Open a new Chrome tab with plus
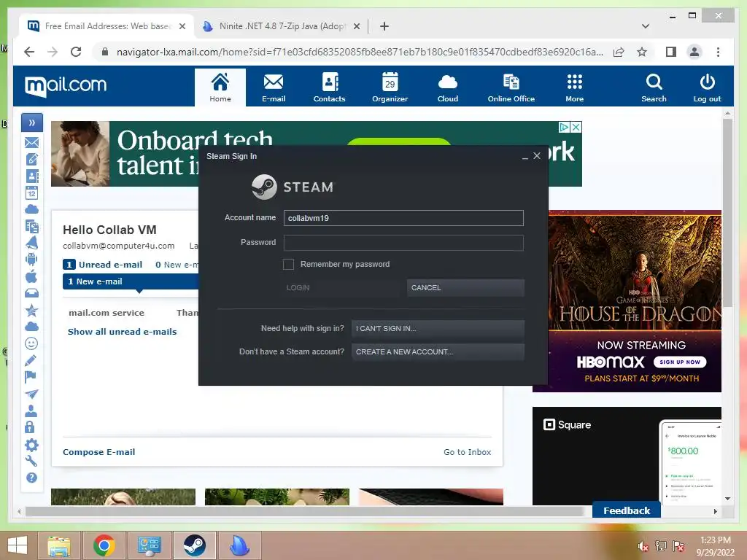Image resolution: width=747 pixels, height=560 pixels. coord(384,26)
